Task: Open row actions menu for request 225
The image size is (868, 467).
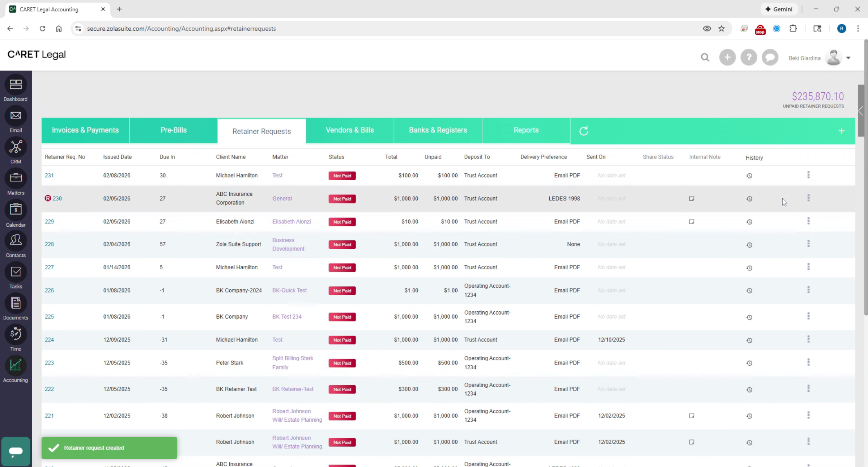Action: click(808, 316)
